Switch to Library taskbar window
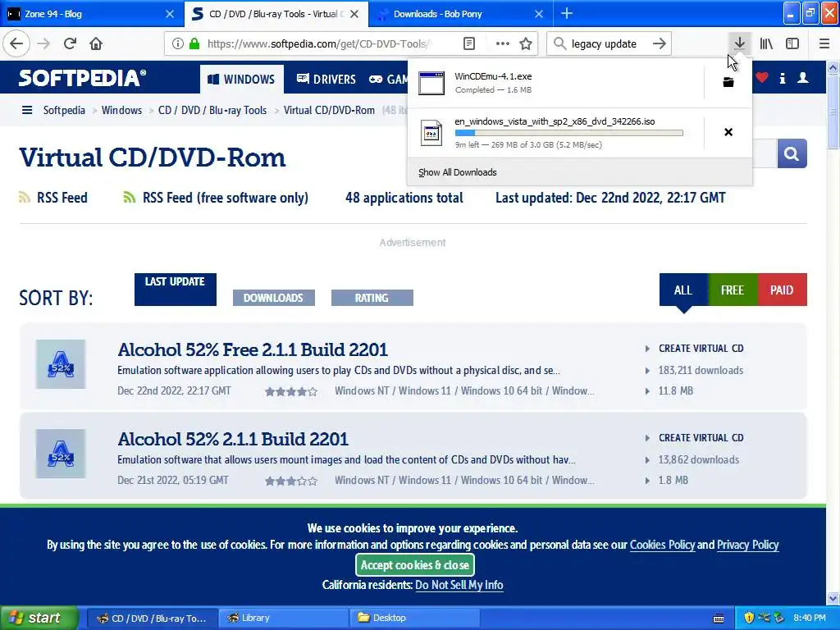840x630 pixels. pyautogui.click(x=283, y=618)
